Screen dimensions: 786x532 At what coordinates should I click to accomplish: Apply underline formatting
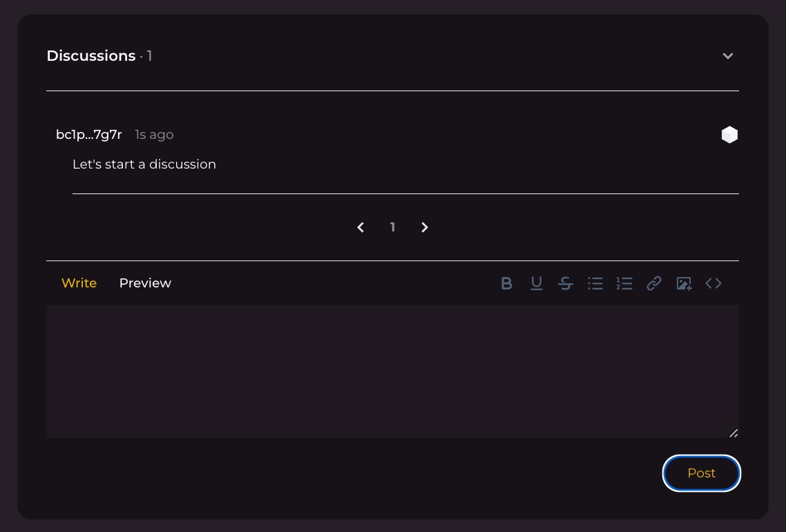(x=536, y=283)
